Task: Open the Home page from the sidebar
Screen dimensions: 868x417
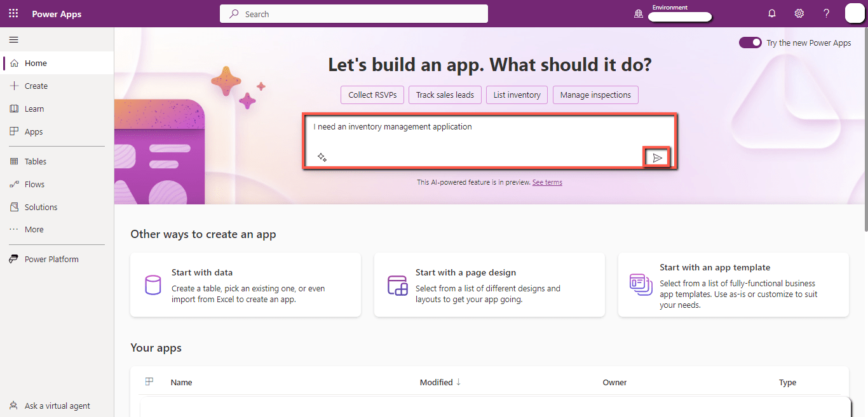Action: (x=57, y=63)
